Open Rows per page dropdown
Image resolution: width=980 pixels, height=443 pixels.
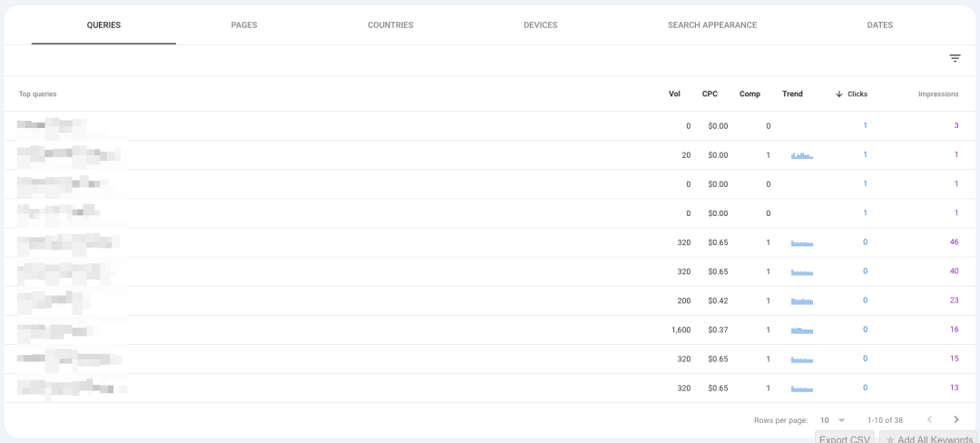(x=832, y=420)
